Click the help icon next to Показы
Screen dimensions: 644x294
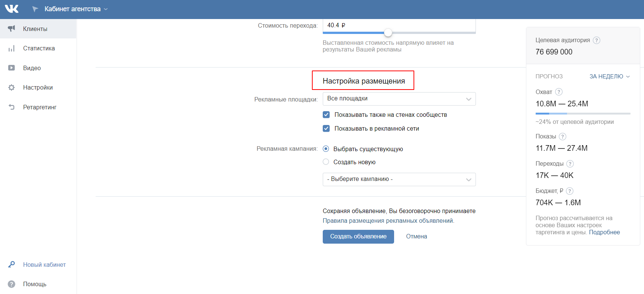point(563,137)
